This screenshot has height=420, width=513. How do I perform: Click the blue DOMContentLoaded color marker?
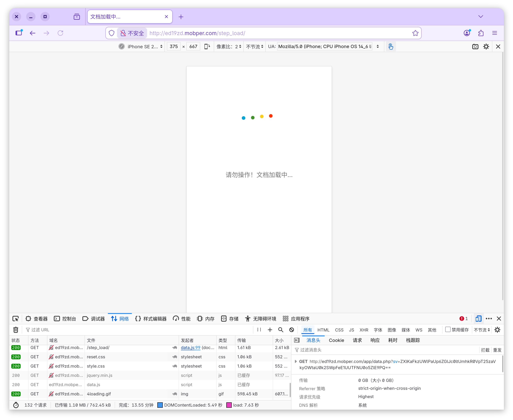point(160,405)
